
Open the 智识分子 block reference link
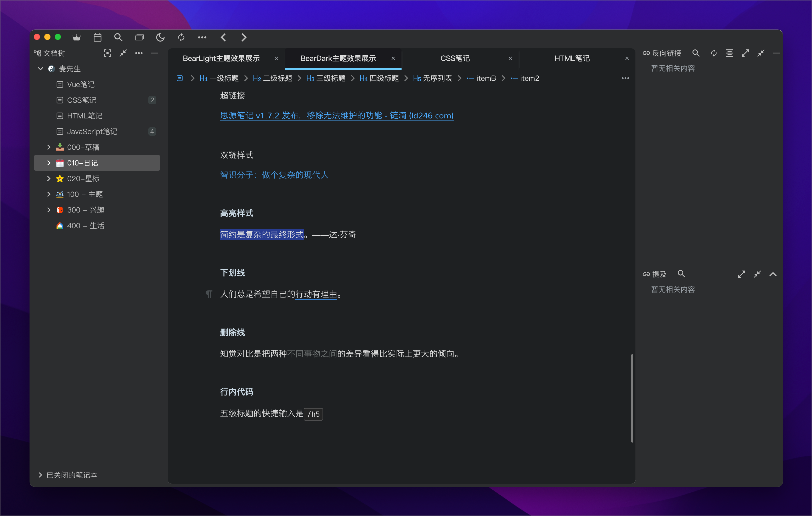(274, 175)
